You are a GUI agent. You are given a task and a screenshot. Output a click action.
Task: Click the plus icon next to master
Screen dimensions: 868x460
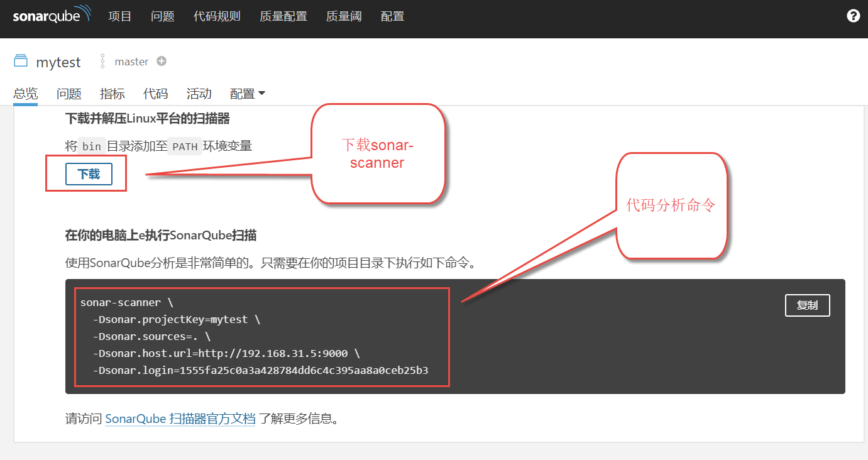(162, 62)
